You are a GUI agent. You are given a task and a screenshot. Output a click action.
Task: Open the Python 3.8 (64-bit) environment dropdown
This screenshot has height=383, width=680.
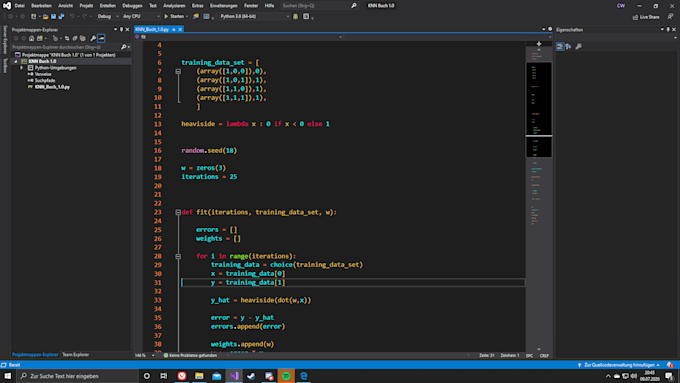pos(254,16)
